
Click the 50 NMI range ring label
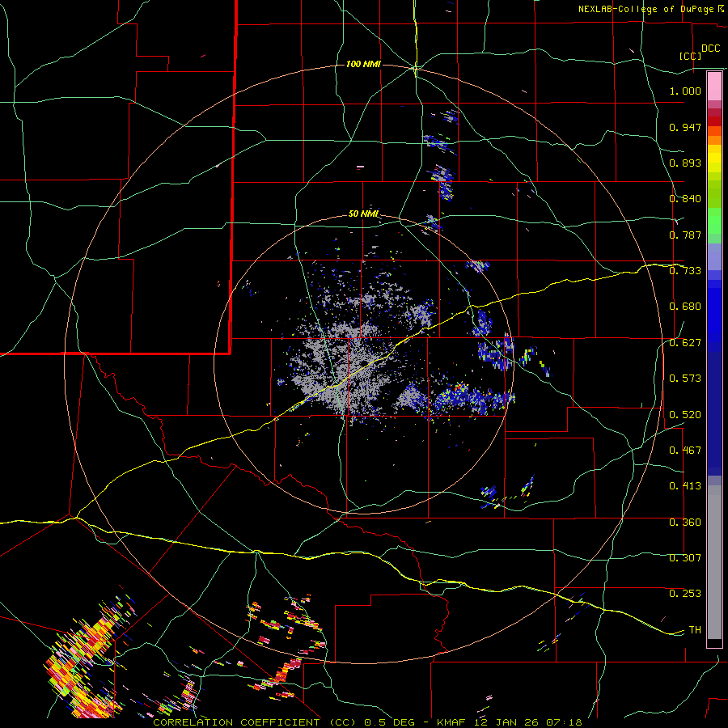[363, 214]
